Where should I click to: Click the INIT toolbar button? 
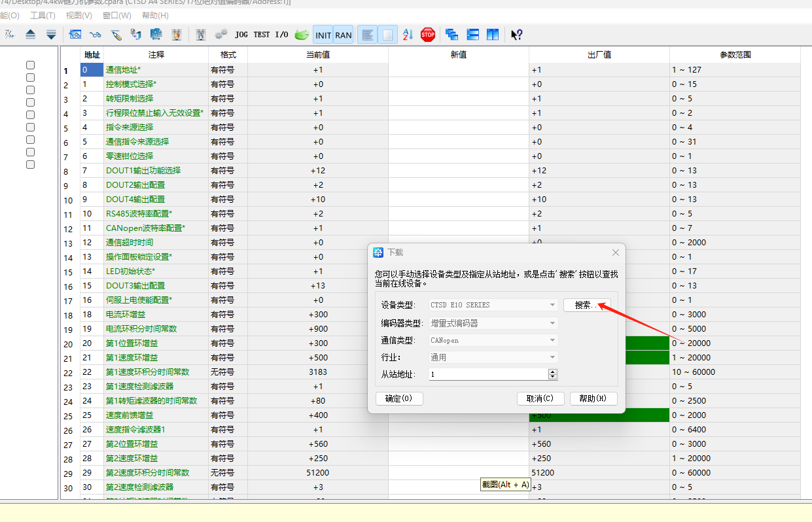tap(323, 35)
